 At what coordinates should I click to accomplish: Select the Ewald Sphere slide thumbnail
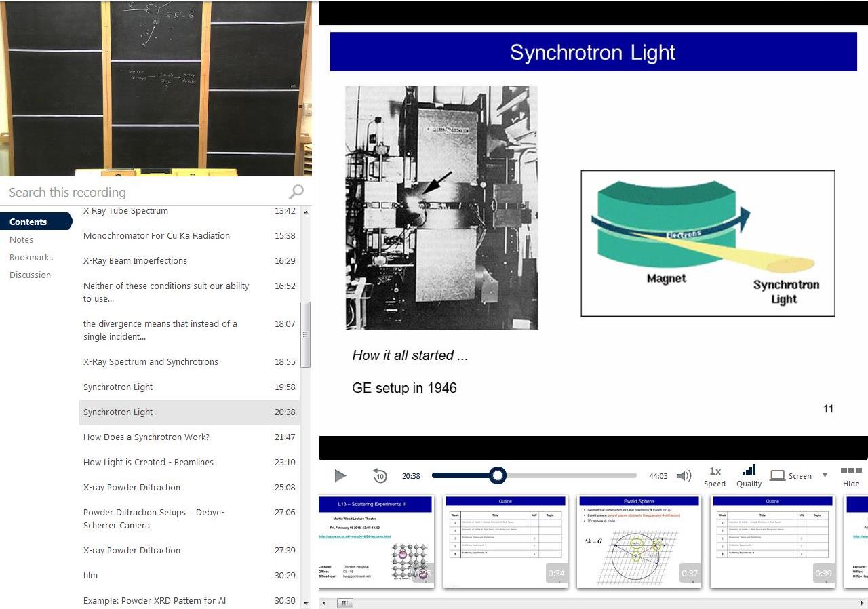[638, 542]
